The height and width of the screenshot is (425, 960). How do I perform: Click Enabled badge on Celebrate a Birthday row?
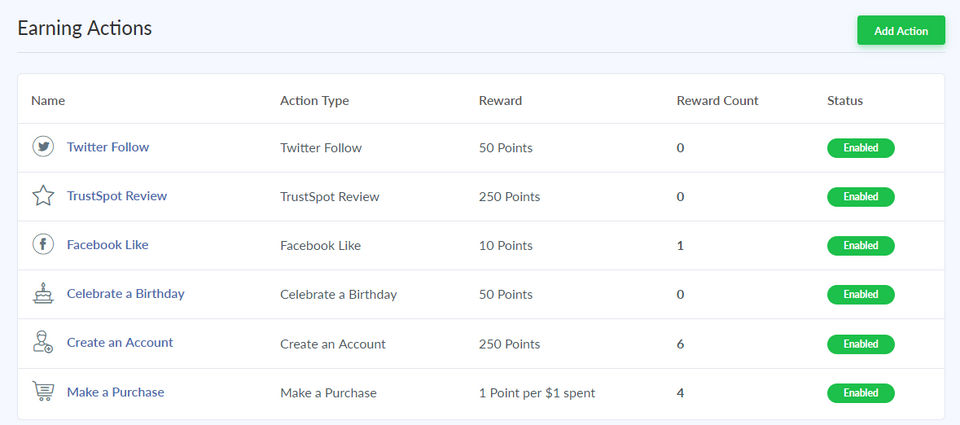pos(860,295)
